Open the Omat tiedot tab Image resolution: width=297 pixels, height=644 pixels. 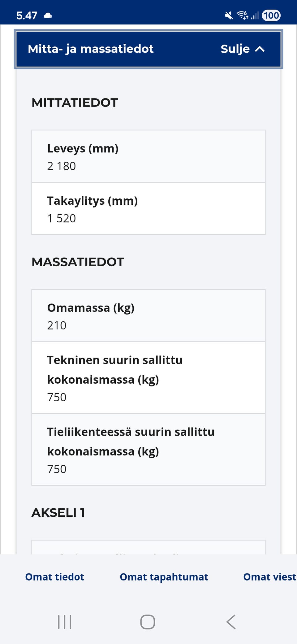(x=54, y=577)
